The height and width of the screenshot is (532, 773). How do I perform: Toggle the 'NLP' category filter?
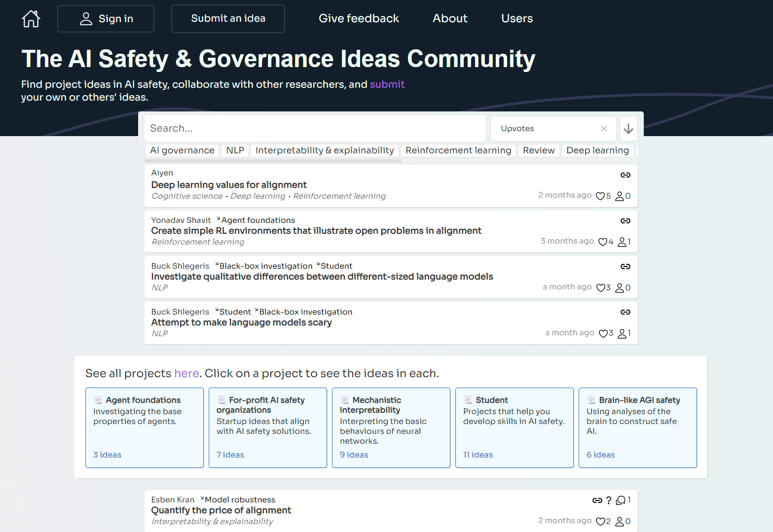pos(235,150)
